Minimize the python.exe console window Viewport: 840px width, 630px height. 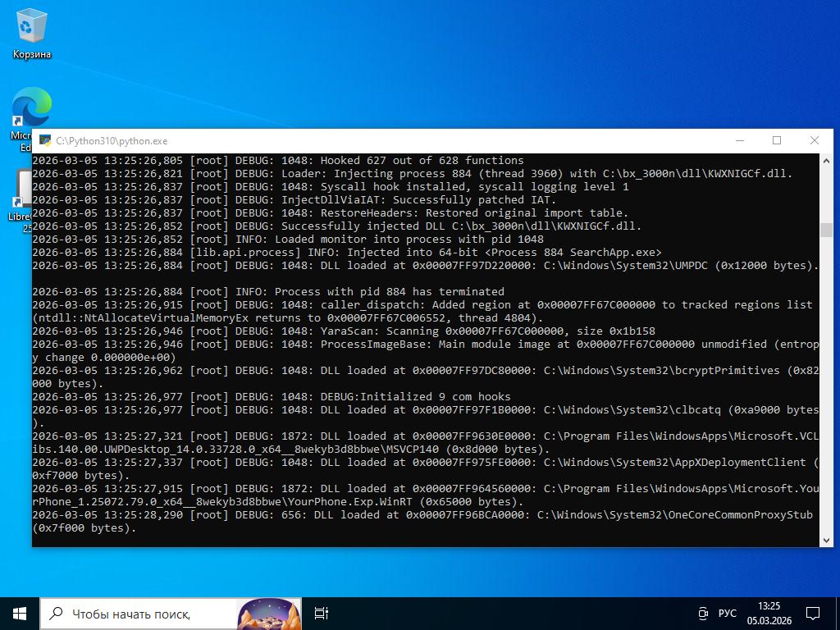click(x=739, y=140)
